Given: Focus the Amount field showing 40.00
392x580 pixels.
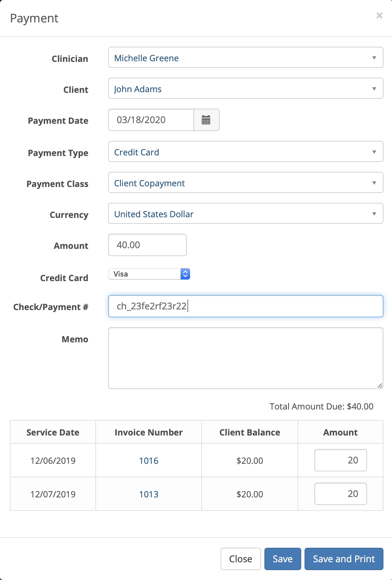Looking at the screenshot, I should click(x=148, y=245).
